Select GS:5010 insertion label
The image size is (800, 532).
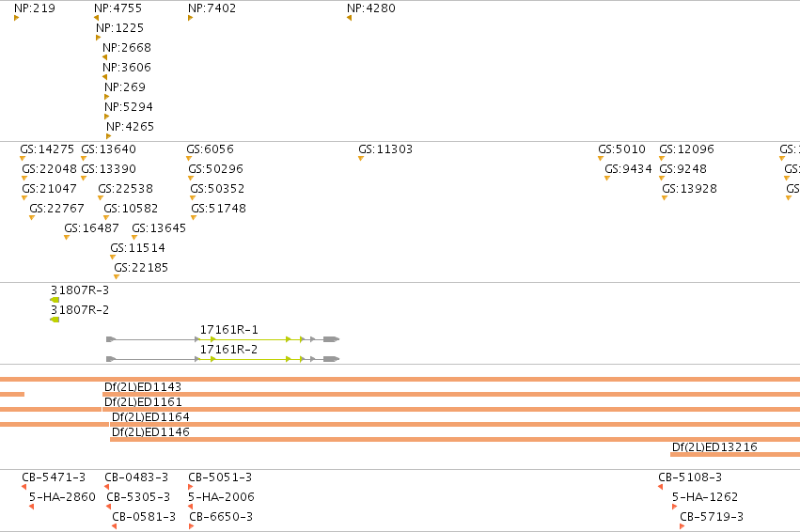tap(622, 149)
